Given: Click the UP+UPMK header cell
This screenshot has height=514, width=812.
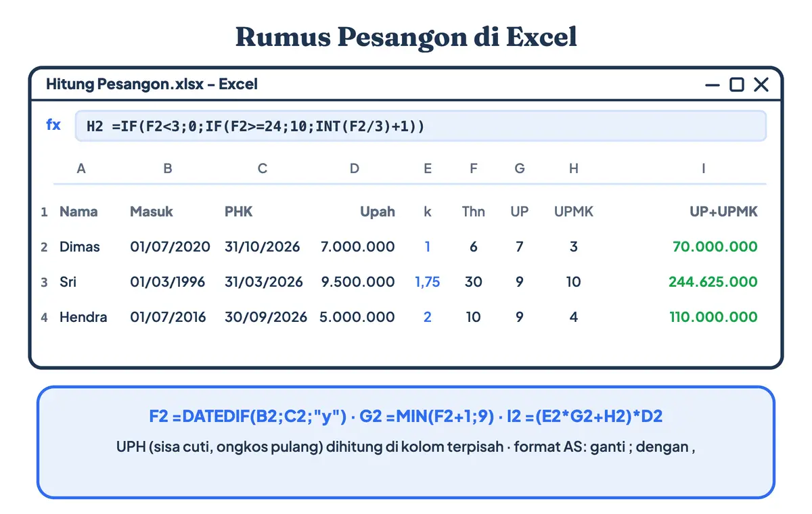Looking at the screenshot, I should (724, 212).
